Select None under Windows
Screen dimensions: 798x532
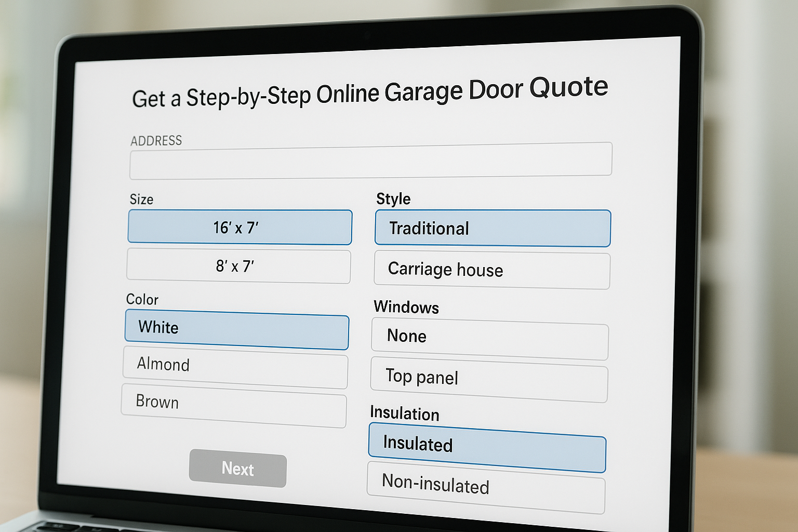(489, 338)
